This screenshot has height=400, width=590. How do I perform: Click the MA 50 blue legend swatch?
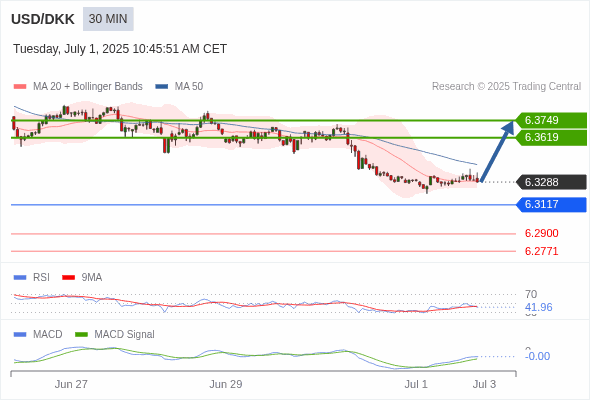point(162,87)
